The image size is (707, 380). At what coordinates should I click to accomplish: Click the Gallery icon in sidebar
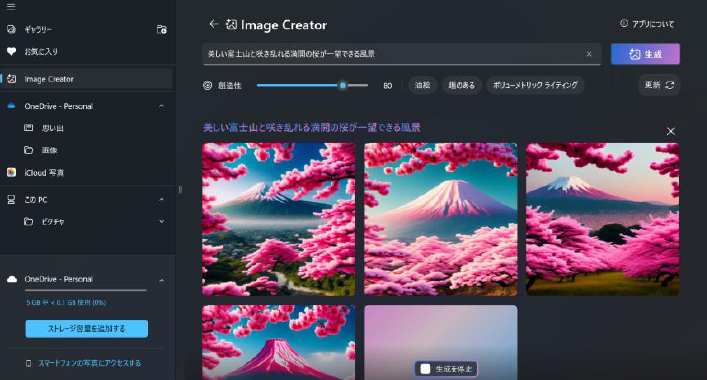(11, 29)
